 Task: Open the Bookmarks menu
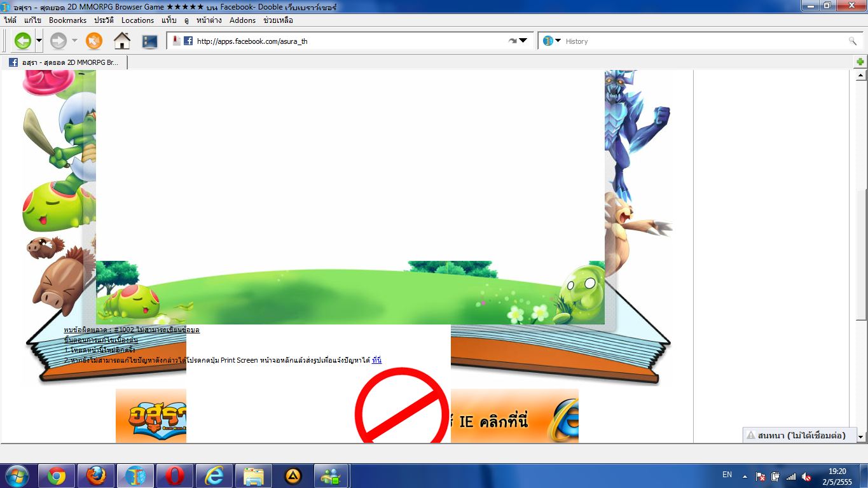(x=67, y=20)
